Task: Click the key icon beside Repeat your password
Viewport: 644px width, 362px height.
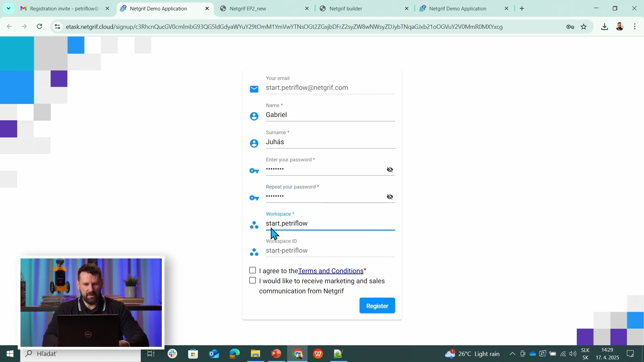Action: (x=254, y=198)
